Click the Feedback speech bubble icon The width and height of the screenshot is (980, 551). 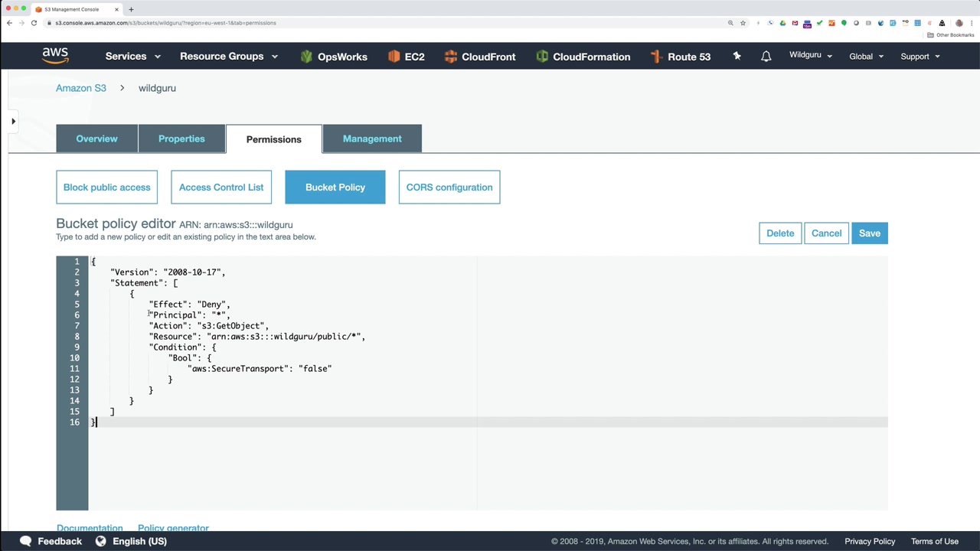tap(25, 541)
